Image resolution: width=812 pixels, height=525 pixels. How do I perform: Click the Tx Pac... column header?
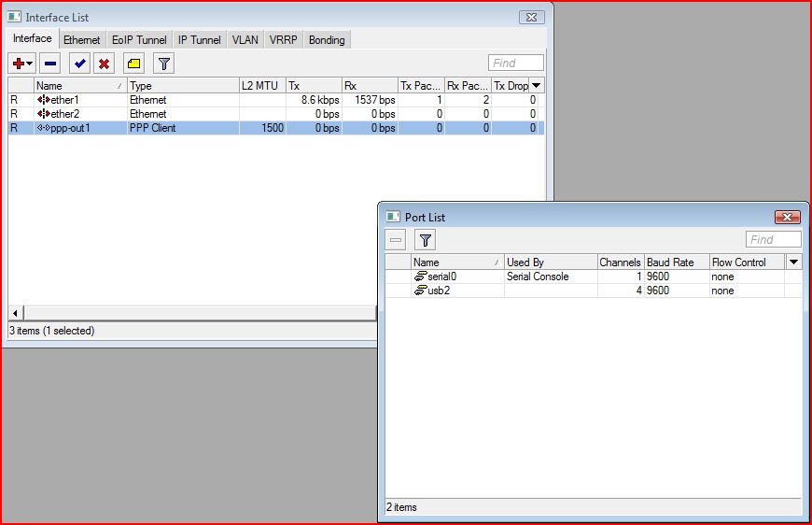click(421, 86)
